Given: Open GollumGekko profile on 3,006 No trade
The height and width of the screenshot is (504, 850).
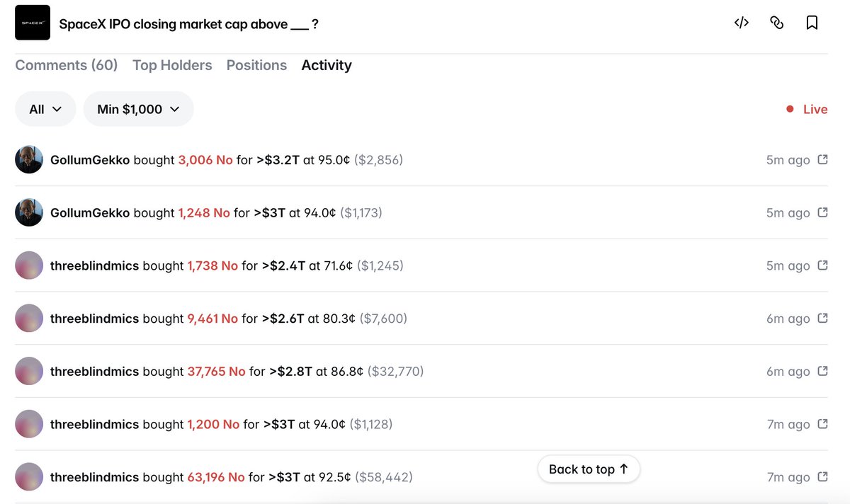Looking at the screenshot, I should (90, 160).
